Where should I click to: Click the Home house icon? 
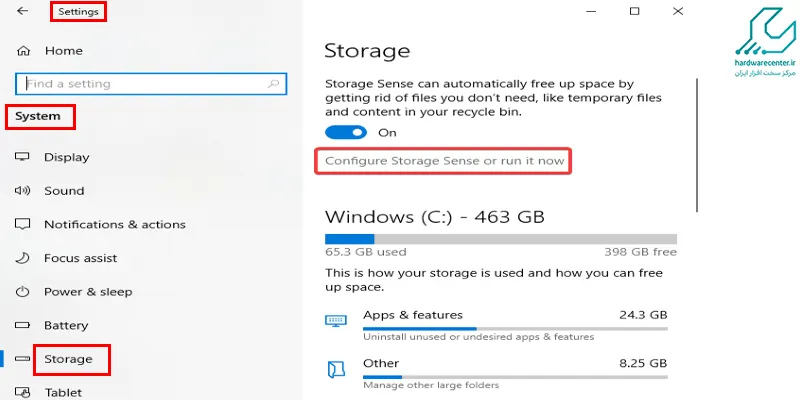point(23,51)
